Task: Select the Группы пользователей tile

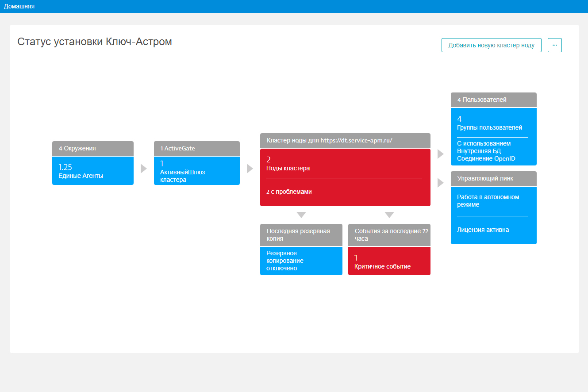Action: tap(493, 123)
